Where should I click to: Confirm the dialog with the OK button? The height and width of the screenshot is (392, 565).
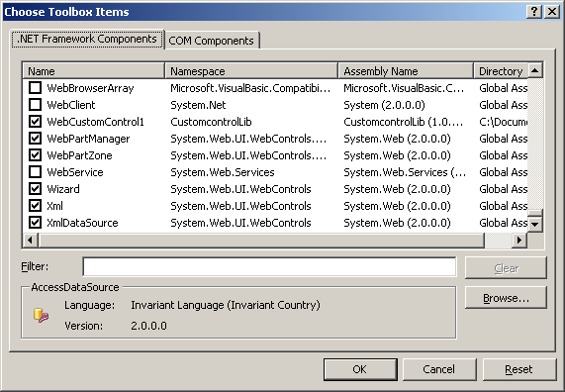pyautogui.click(x=360, y=369)
